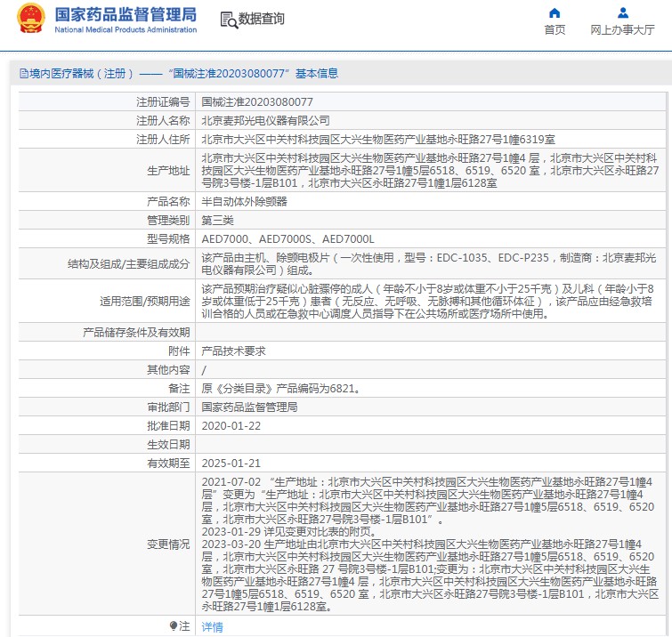Click the expiry date 2025-01-21

[231, 464]
